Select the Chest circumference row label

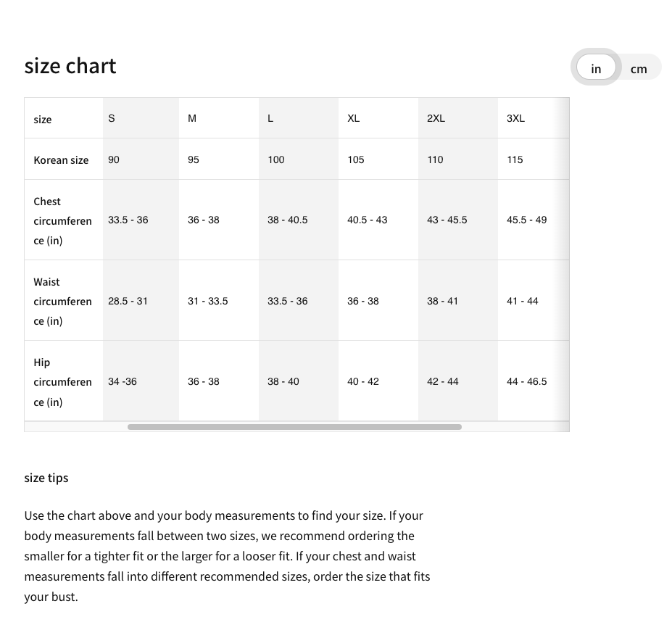(62, 220)
